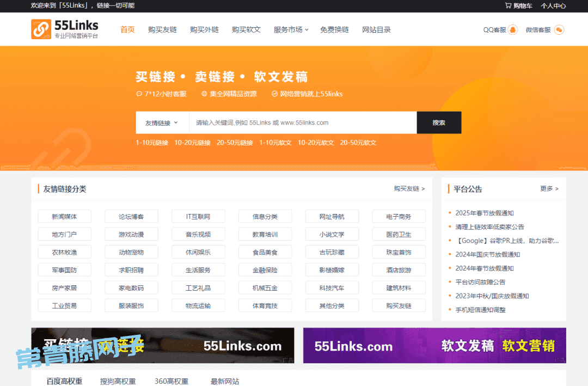Viewport: 588px width, 386px height.
Task: Open 购买友链 > link in category header
Action: [x=409, y=189]
